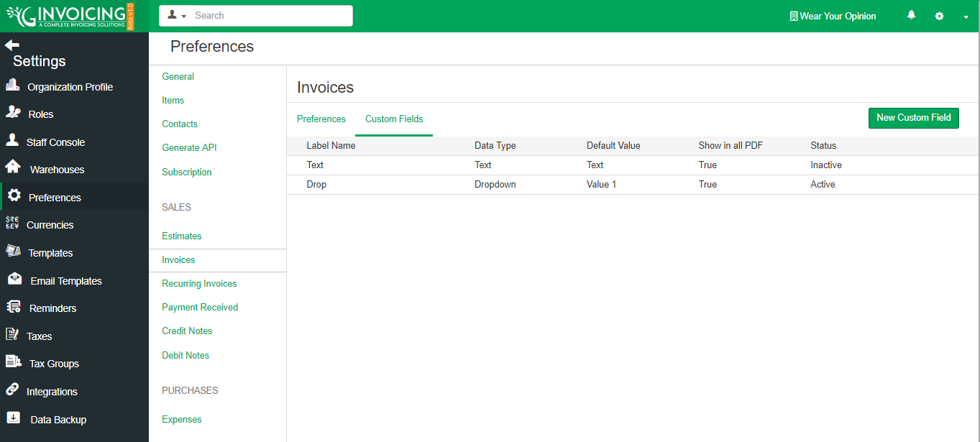The width and height of the screenshot is (980, 442).
Task: Open settings gear in top bar
Action: point(939,16)
